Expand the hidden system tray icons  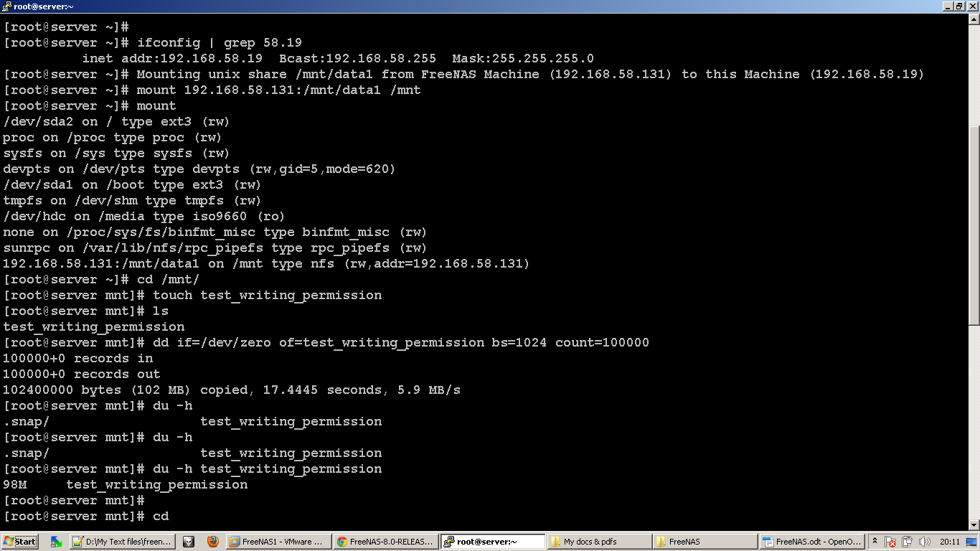[875, 542]
